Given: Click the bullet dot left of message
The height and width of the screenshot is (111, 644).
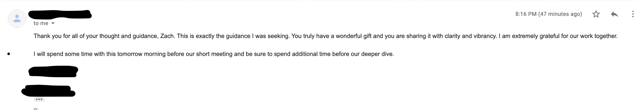Looking at the screenshot, I should pyautogui.click(x=9, y=54).
